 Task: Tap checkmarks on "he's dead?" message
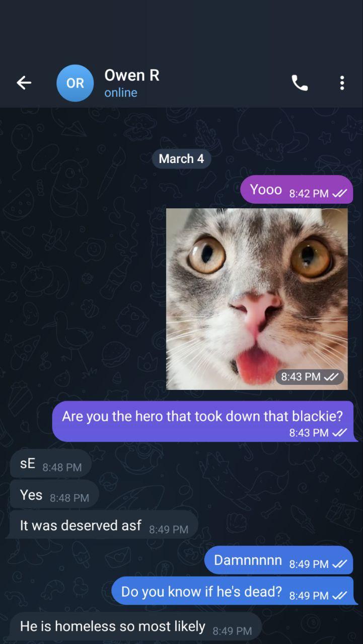[340, 595]
